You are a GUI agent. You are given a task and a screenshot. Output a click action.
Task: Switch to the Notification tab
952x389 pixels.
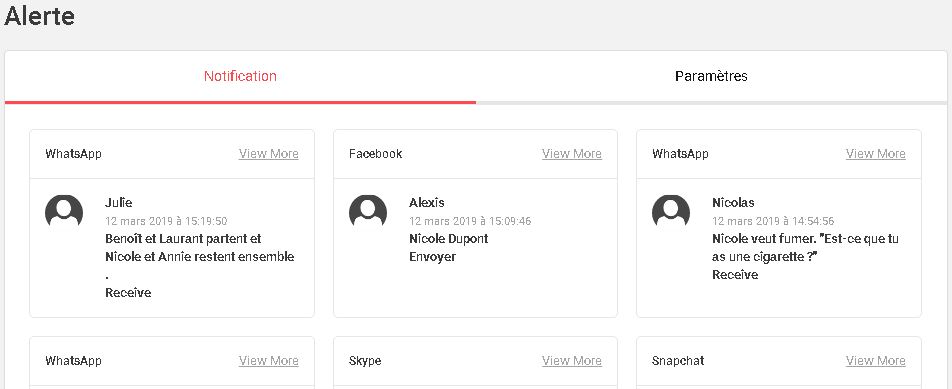[240, 76]
